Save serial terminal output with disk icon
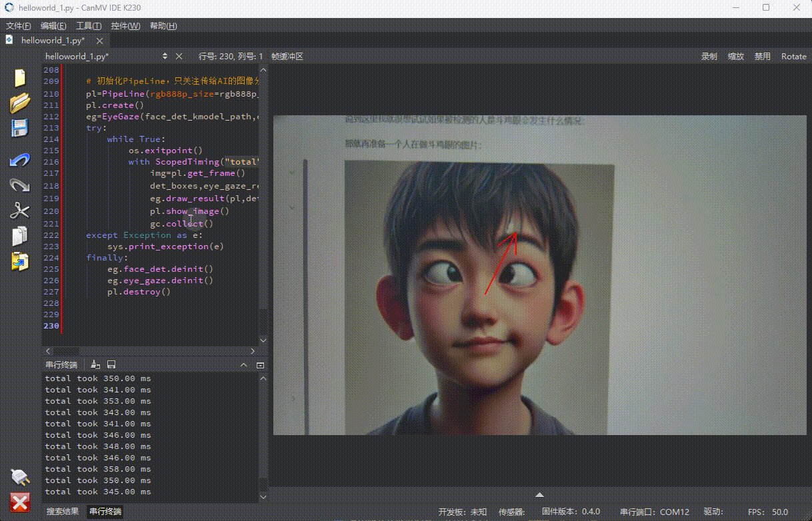This screenshot has height=521, width=812. [x=111, y=364]
